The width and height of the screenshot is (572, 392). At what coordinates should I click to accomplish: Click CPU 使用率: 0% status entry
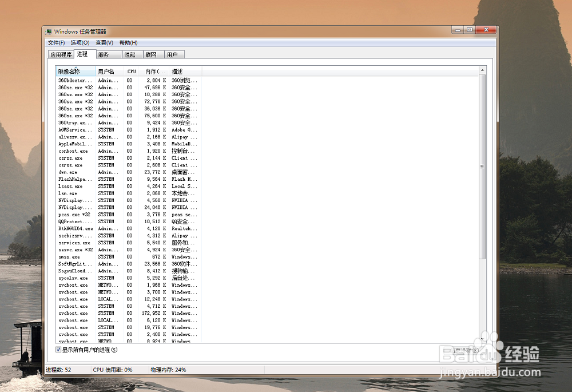coord(112,370)
